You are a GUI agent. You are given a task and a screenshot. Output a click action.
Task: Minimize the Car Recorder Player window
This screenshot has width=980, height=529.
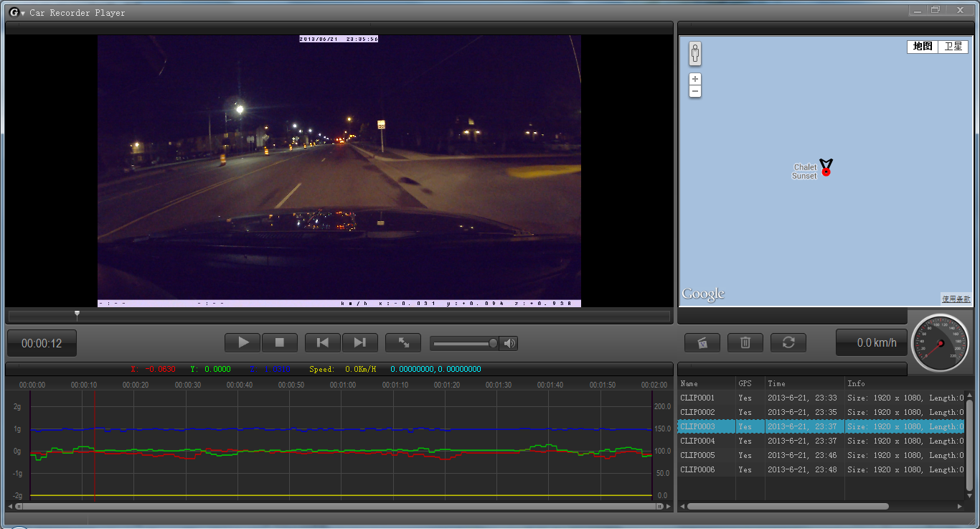click(917, 10)
